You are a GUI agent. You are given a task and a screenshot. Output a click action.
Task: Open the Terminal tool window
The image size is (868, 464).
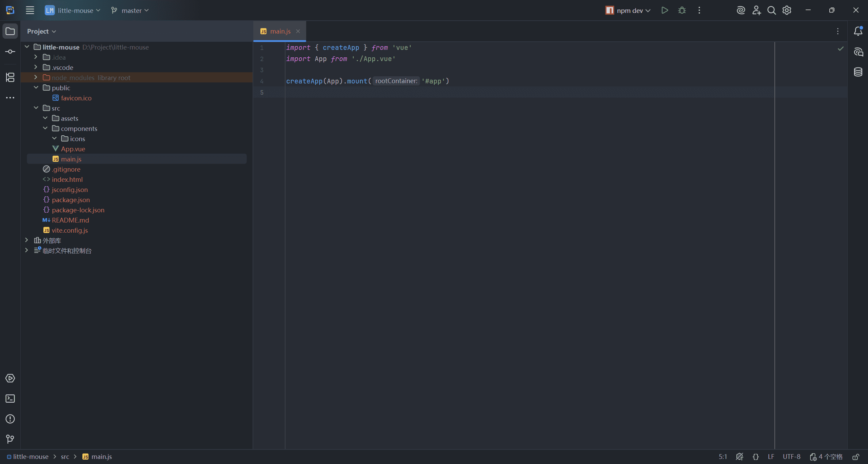10,399
